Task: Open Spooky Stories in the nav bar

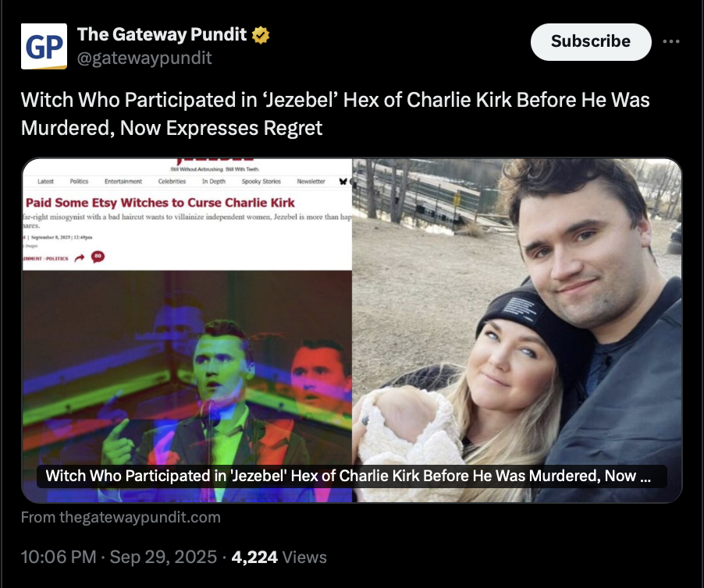Action: (x=261, y=181)
